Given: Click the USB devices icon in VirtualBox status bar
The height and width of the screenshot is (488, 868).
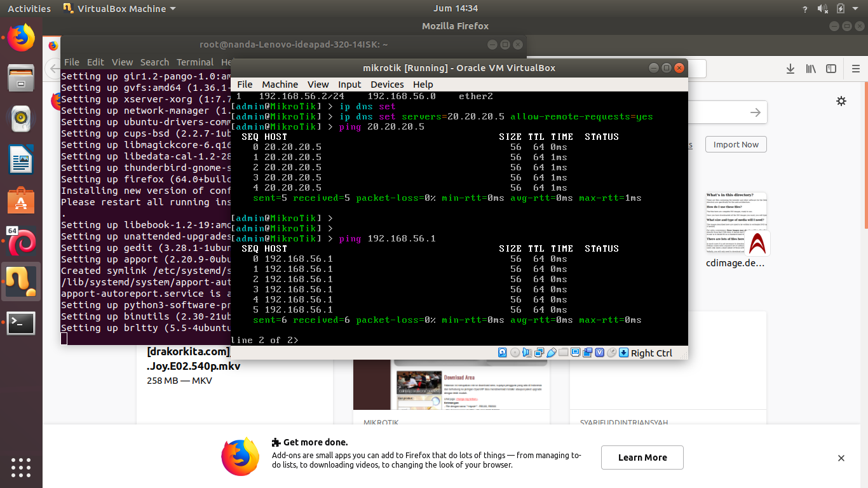Looking at the screenshot, I should point(551,353).
